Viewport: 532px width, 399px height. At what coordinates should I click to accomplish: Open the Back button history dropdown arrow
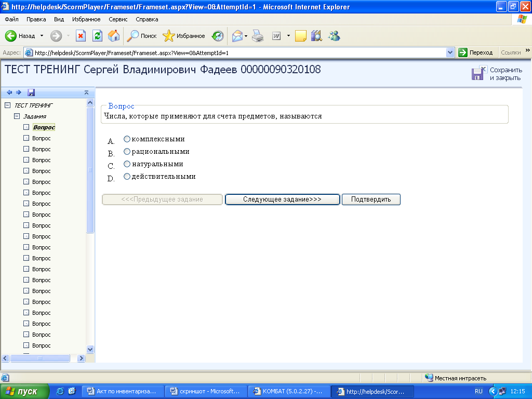pos(42,36)
